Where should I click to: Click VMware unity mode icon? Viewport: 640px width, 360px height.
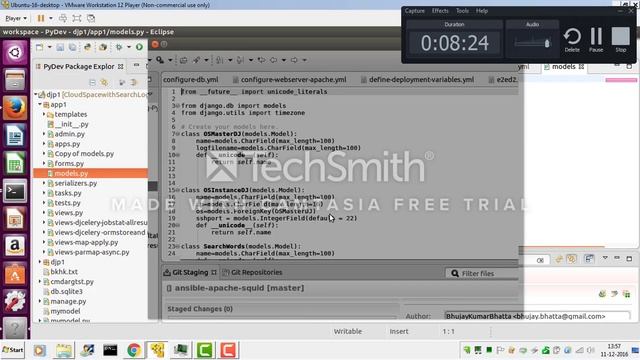(91, 18)
